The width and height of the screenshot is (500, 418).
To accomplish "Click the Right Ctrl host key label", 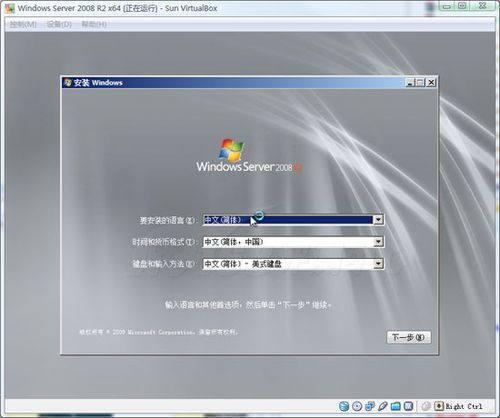I will (464, 406).
